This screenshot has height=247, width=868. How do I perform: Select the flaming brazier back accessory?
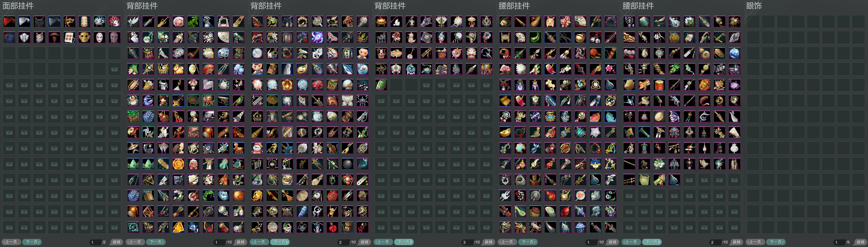click(381, 22)
